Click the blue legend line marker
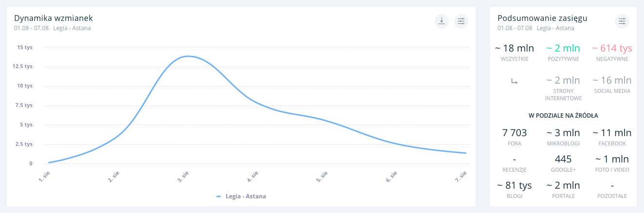This screenshot has width=644, height=213. point(219,196)
